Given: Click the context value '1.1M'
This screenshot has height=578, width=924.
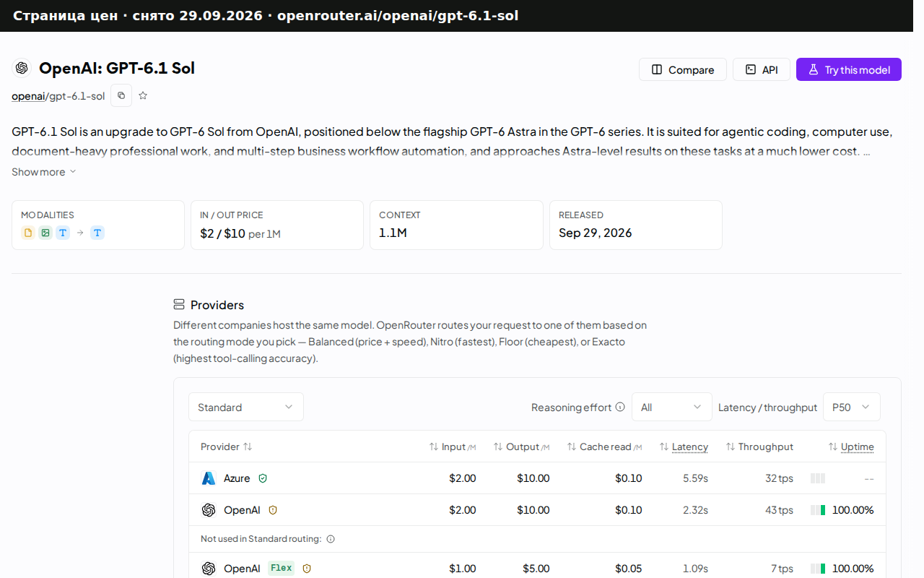Looking at the screenshot, I should (x=393, y=233).
